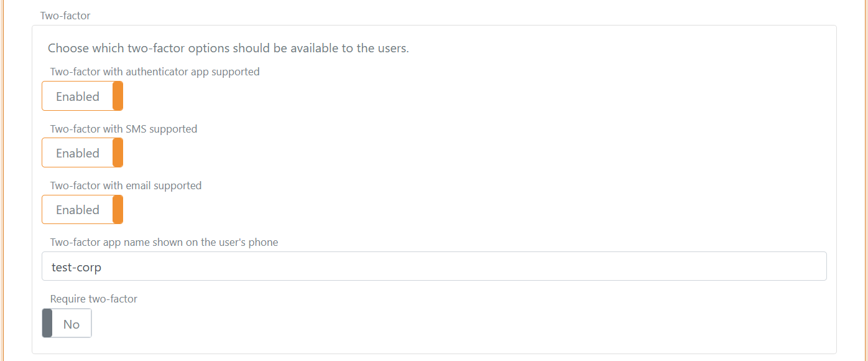Click the Enabled text on the authenticator toggle

click(x=77, y=96)
